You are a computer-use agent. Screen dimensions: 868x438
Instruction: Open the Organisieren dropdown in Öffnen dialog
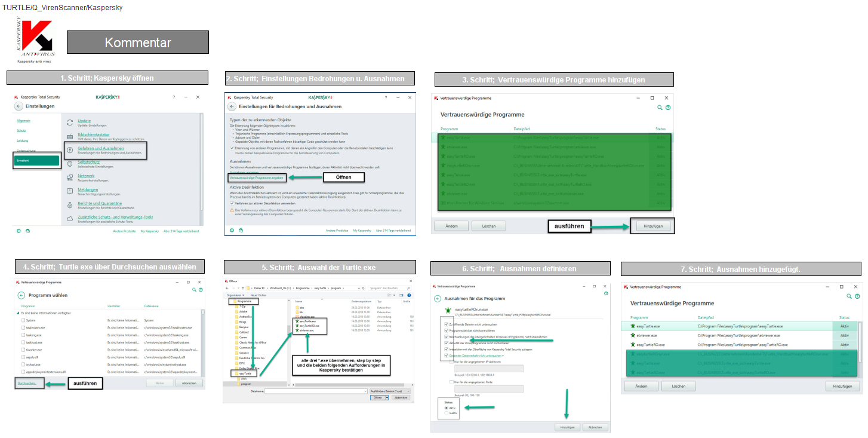click(235, 295)
